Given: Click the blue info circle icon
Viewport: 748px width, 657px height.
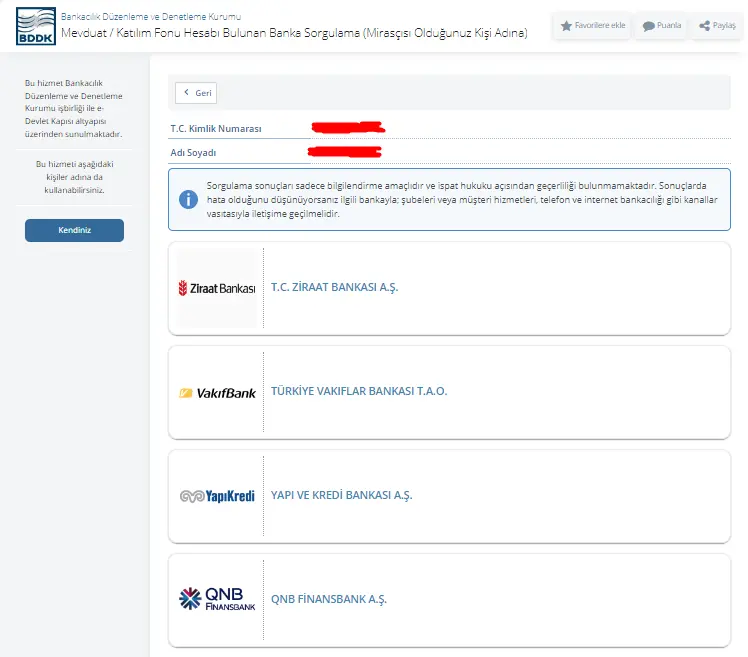Looking at the screenshot, I should click(188, 199).
